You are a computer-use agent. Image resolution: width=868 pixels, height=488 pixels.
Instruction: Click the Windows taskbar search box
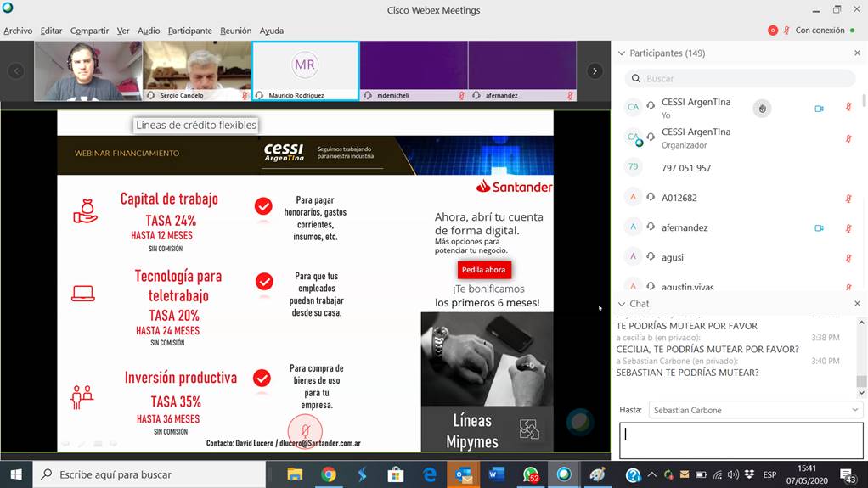pos(149,474)
